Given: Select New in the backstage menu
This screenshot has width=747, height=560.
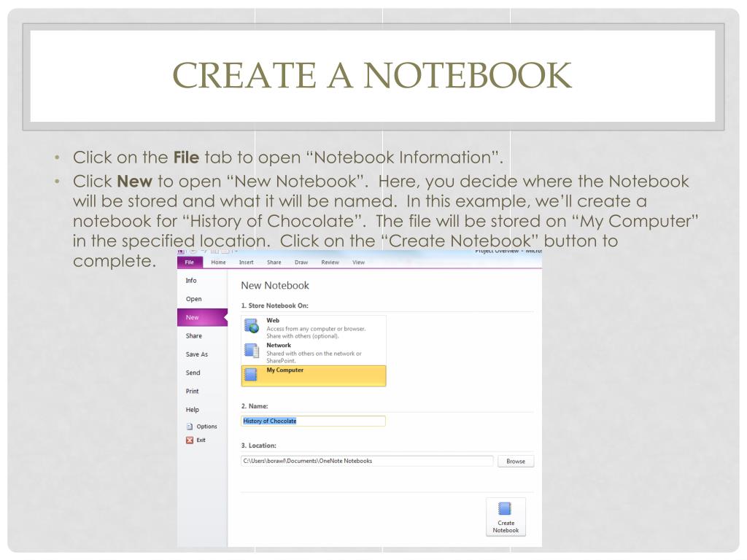Looking at the screenshot, I should 202,318.
